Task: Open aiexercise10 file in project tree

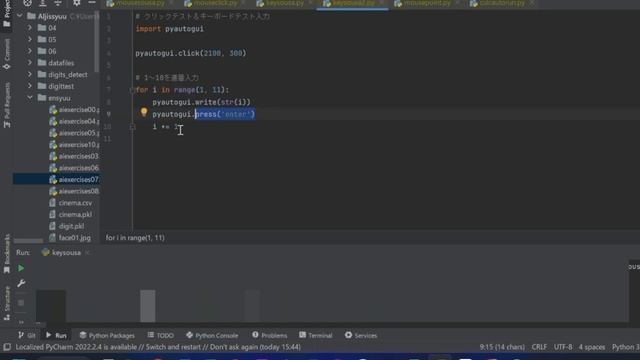Action: (x=74, y=144)
